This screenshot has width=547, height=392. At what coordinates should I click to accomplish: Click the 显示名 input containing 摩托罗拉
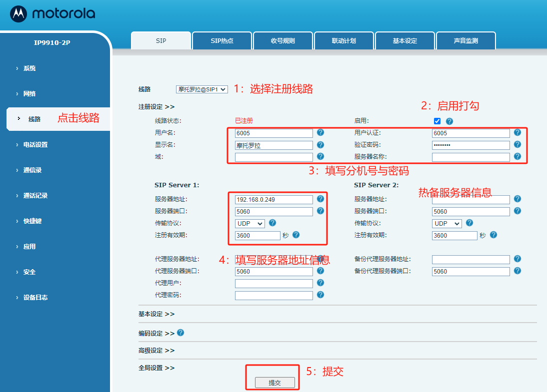click(x=274, y=145)
